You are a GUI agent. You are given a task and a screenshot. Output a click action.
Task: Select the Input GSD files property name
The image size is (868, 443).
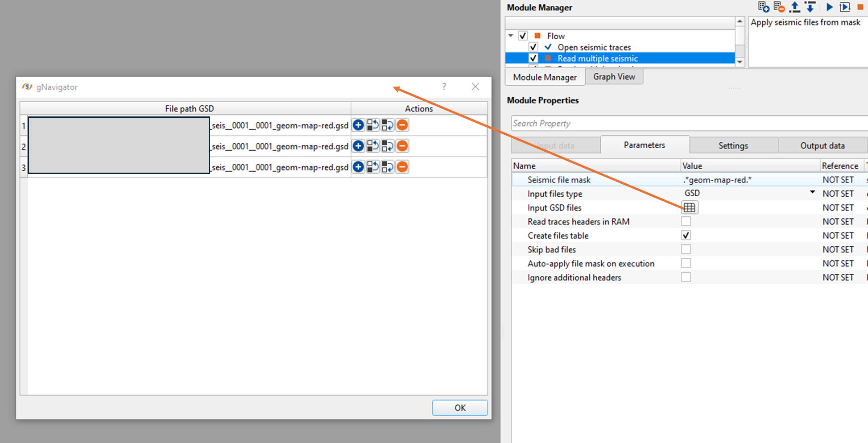coord(554,207)
